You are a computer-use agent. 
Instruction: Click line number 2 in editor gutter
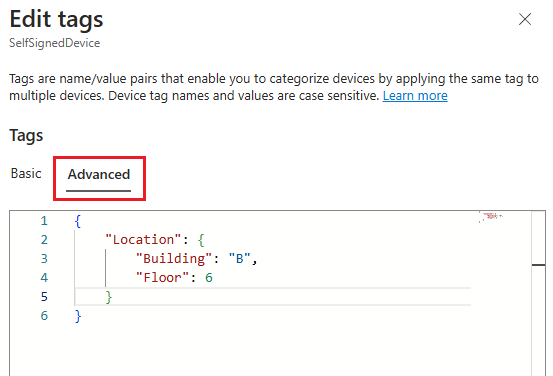tap(44, 240)
